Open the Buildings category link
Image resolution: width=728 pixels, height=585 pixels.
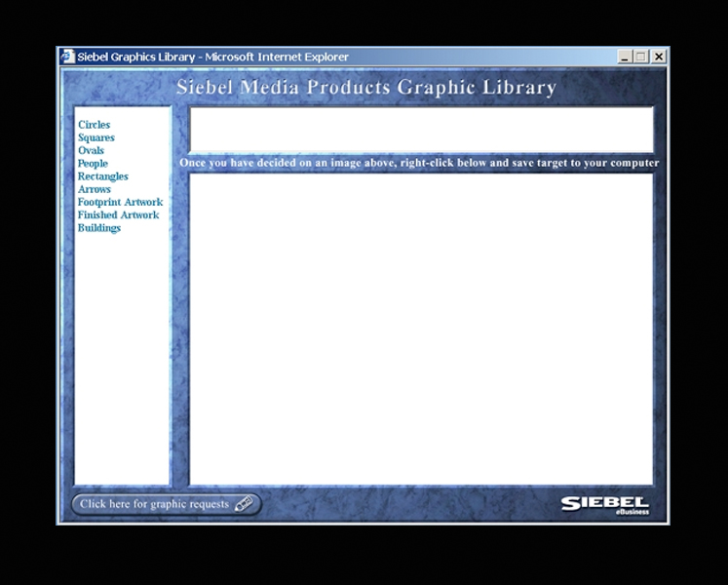[x=99, y=228]
